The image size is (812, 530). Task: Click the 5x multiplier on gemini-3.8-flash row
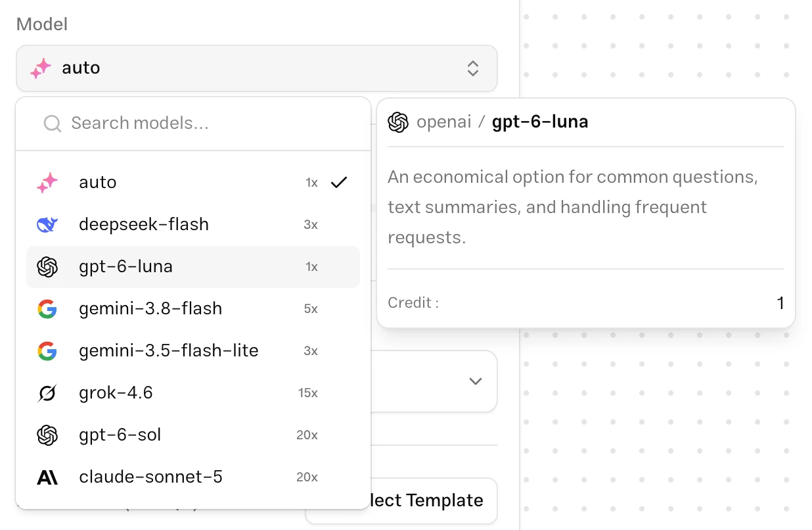(311, 309)
